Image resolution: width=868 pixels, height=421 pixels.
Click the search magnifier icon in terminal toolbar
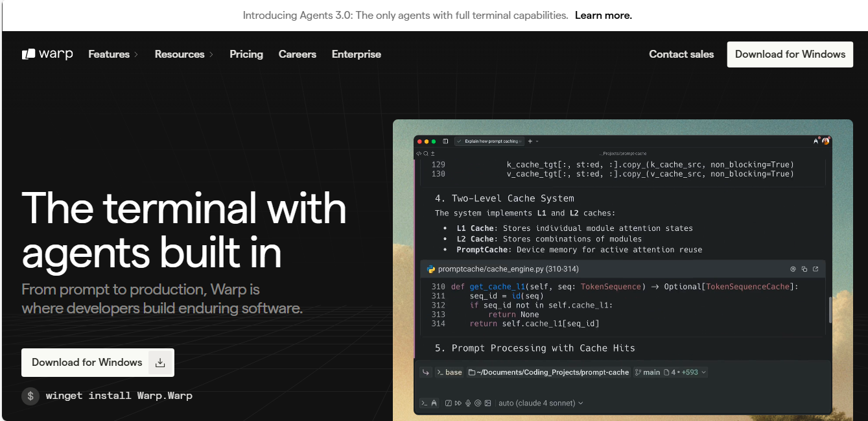coord(426,154)
